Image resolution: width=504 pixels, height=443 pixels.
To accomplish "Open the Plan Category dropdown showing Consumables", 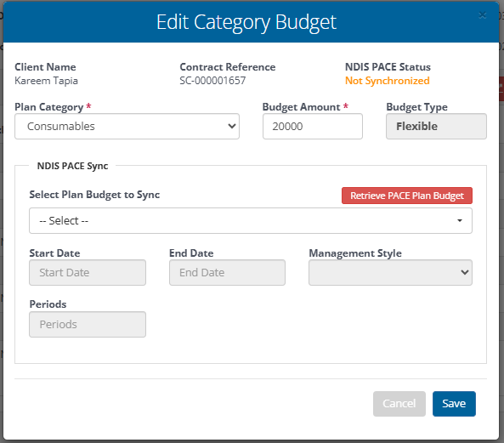I will [127, 127].
